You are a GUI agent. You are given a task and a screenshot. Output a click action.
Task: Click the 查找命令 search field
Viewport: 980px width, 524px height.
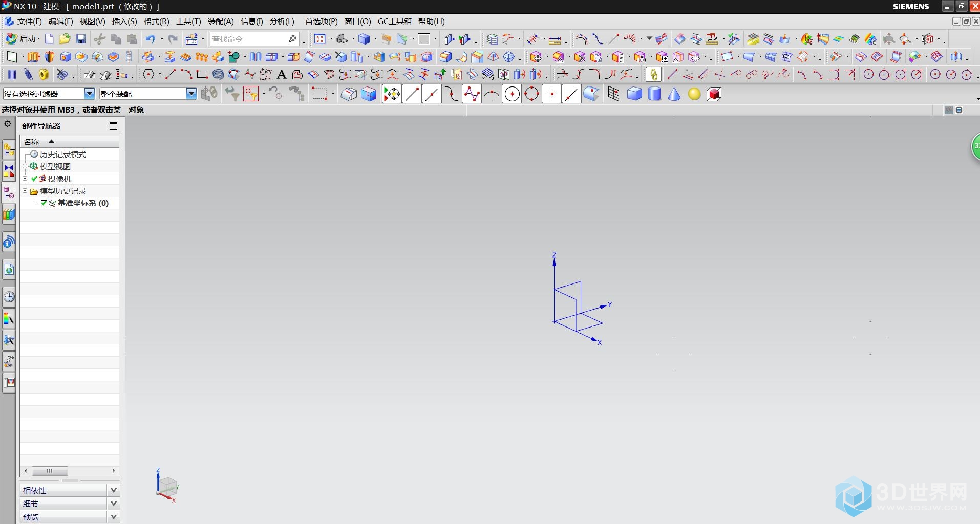[x=254, y=39]
